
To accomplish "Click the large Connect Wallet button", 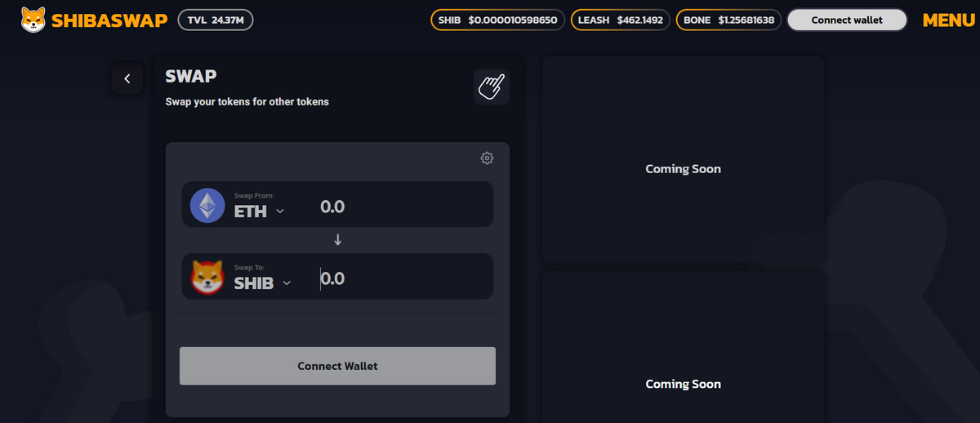I will point(337,366).
